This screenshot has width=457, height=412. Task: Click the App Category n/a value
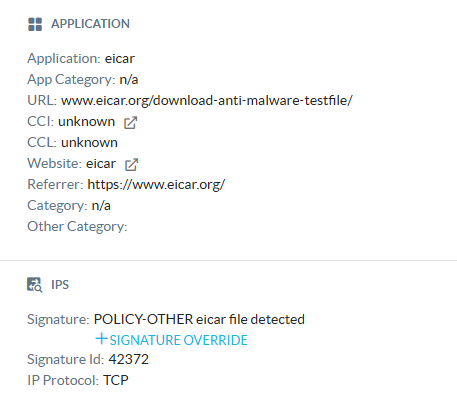click(129, 80)
